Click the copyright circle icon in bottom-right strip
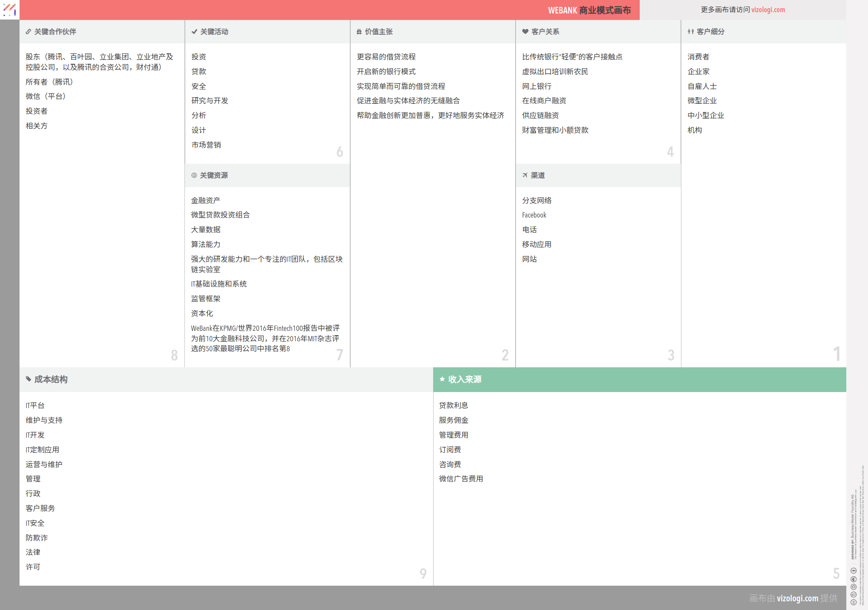 [854, 587]
